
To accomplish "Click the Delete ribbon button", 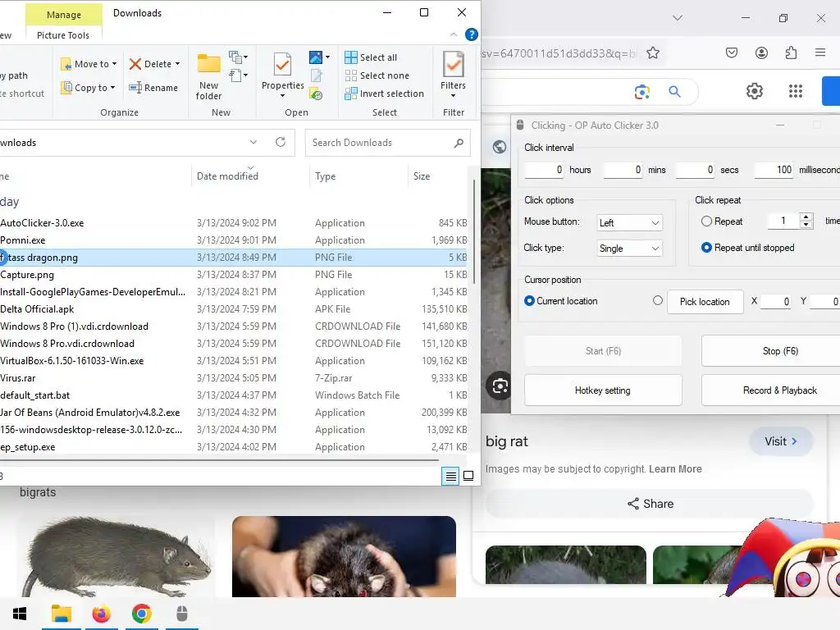I will click(154, 64).
